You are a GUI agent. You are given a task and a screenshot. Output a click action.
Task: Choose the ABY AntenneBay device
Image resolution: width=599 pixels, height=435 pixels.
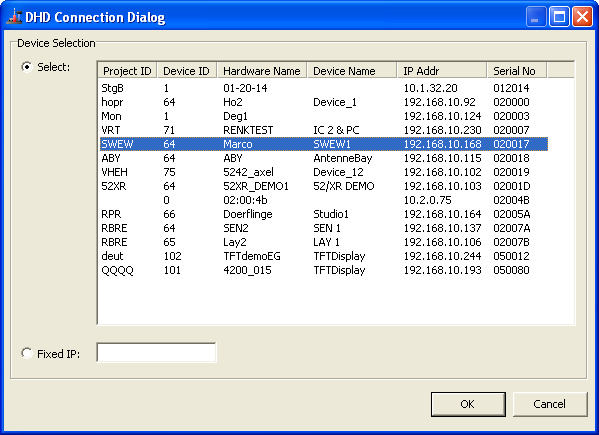(324, 158)
